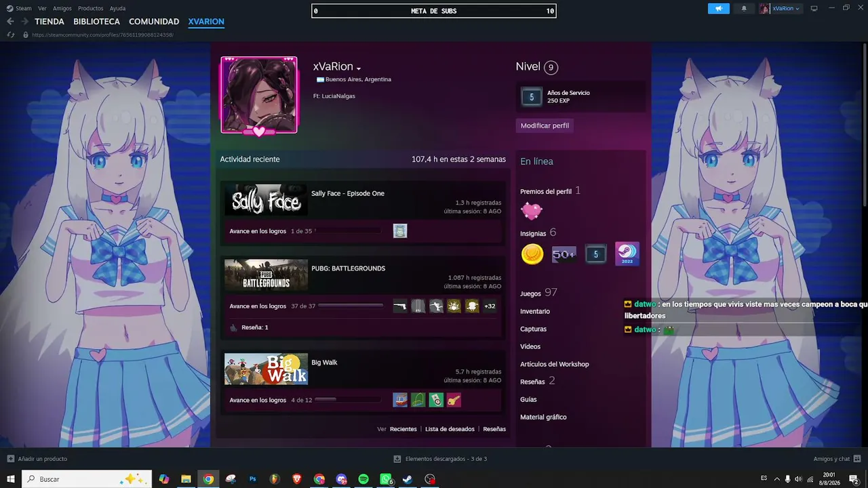
Task: Open the PUBG: BATTLEGROUNDS game thumbnail
Action: [x=266, y=274]
